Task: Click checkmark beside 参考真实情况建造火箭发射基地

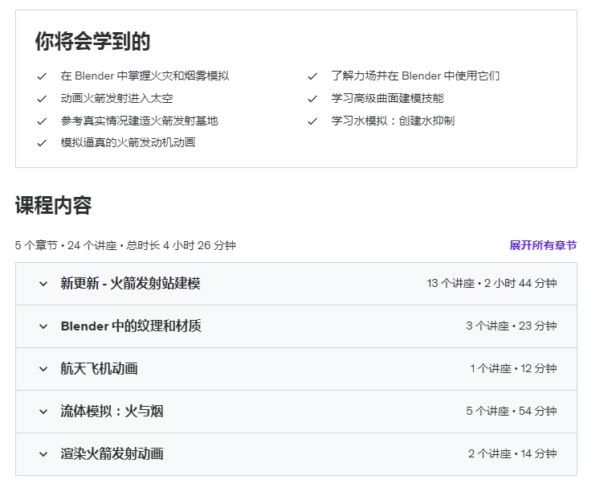Action: pyautogui.click(x=42, y=121)
